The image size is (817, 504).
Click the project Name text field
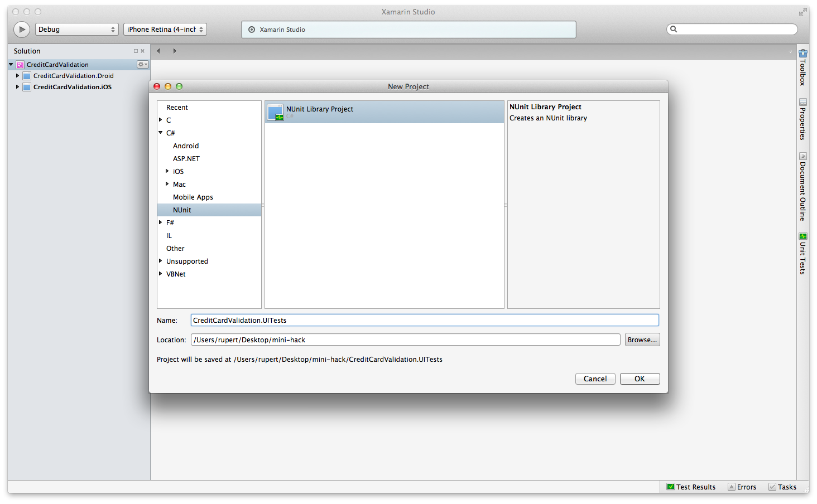point(424,321)
